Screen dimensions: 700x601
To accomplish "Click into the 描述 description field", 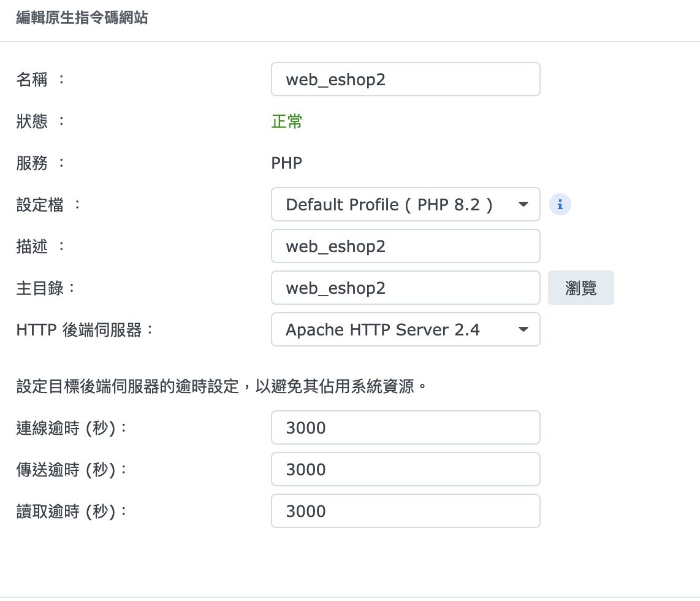I will (405, 247).
